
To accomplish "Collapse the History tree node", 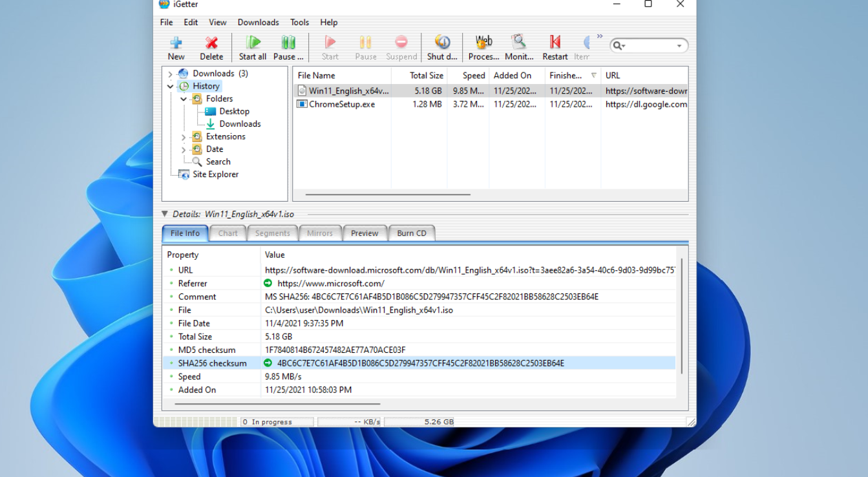I will click(171, 86).
